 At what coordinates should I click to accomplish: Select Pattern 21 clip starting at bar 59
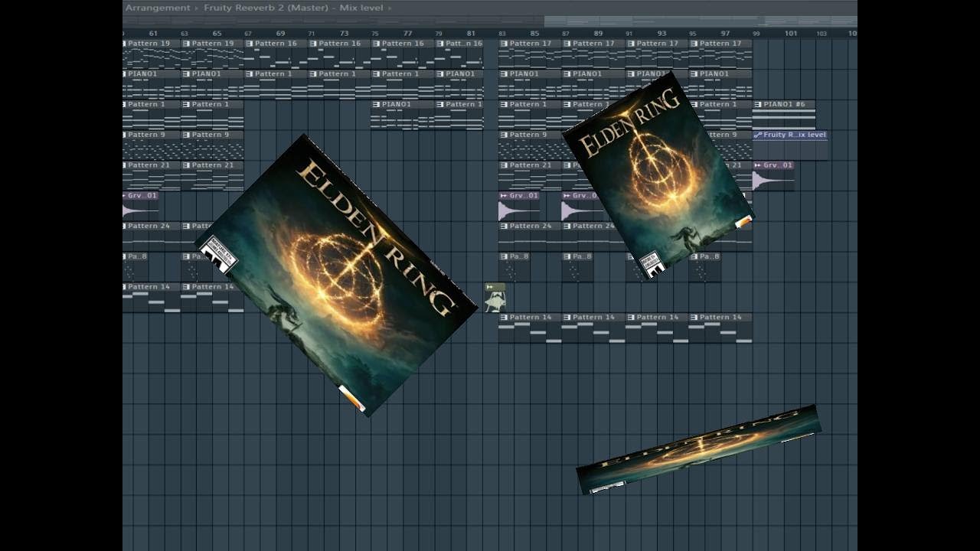(x=152, y=176)
